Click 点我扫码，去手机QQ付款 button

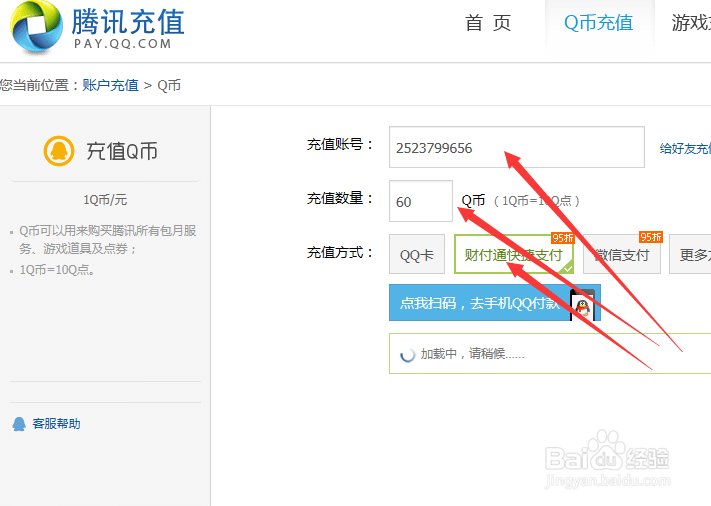[495, 303]
